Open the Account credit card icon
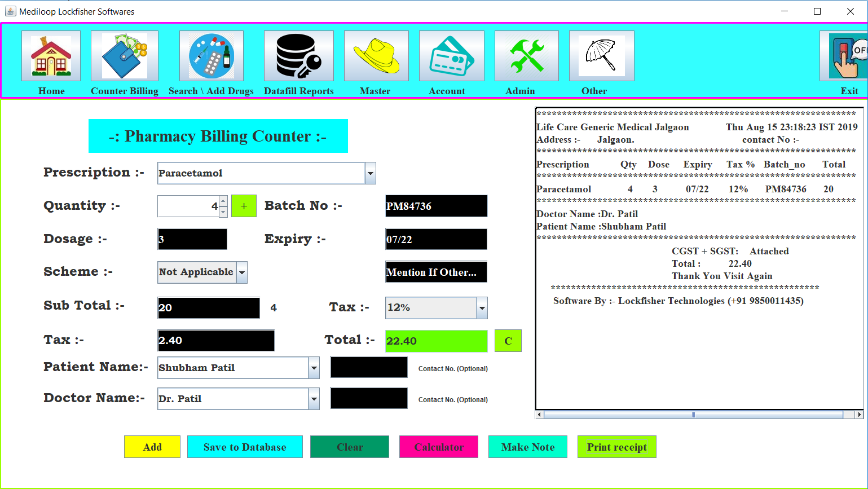 click(451, 56)
